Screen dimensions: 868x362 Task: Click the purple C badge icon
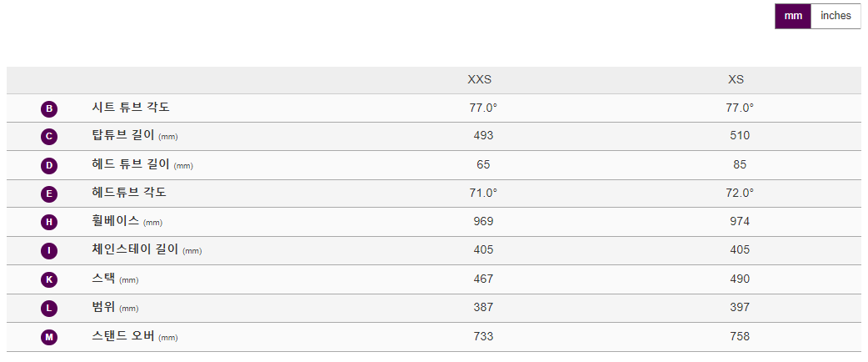coord(49,137)
